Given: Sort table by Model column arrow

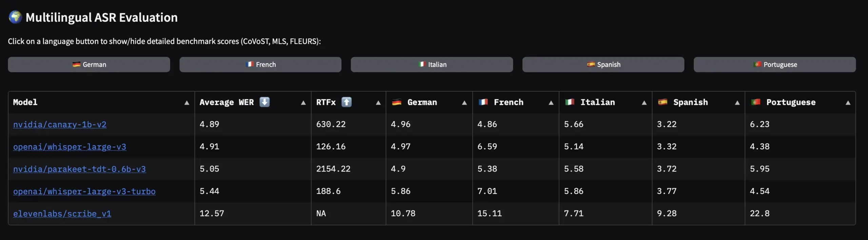Looking at the screenshot, I should 187,103.
